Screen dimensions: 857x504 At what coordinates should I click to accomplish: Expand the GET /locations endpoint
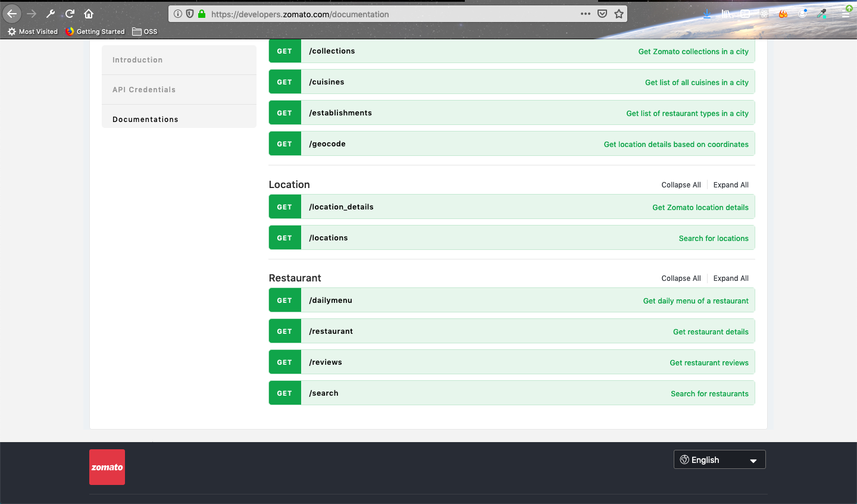512,238
